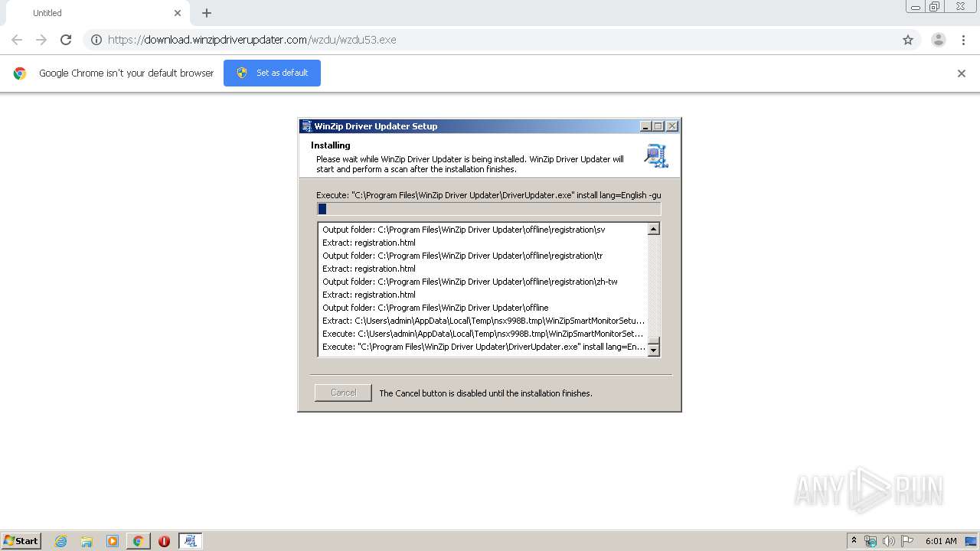The width and height of the screenshot is (980, 551).
Task: Open Windows Media Player from taskbar
Action: (113, 541)
